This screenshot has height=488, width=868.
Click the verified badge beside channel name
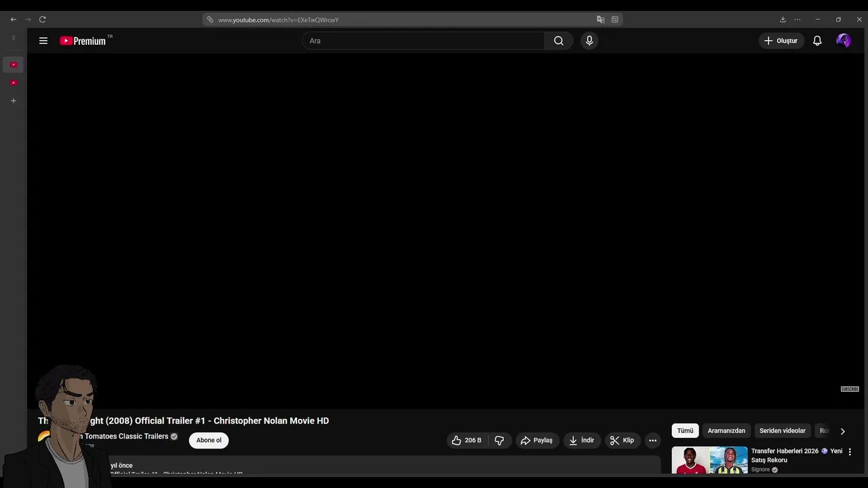174,436
